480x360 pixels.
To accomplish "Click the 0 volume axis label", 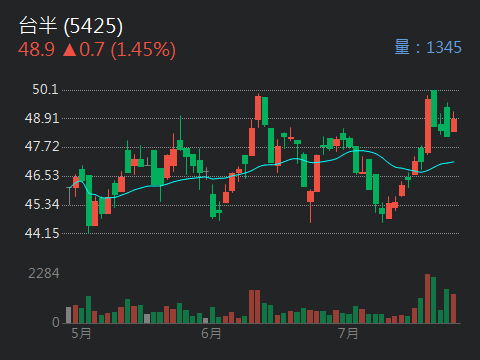I will click(56, 322).
